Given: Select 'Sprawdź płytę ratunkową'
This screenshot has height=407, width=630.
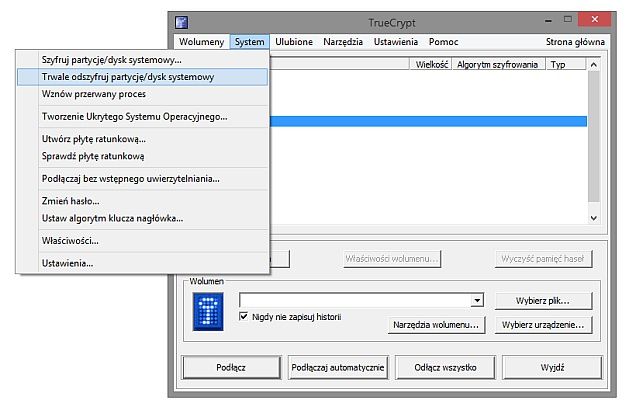Looking at the screenshot, I should tap(142, 156).
